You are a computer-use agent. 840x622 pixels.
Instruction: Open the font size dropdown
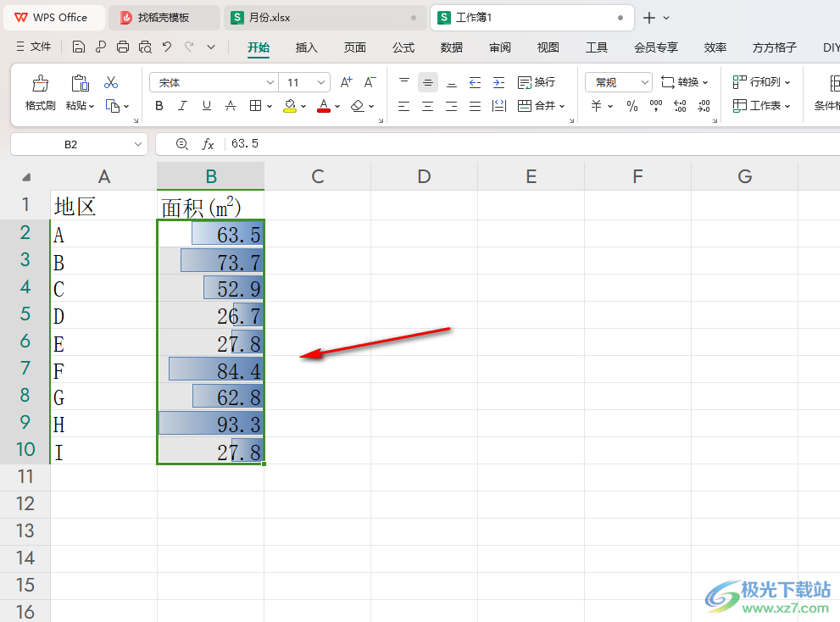coord(321,82)
